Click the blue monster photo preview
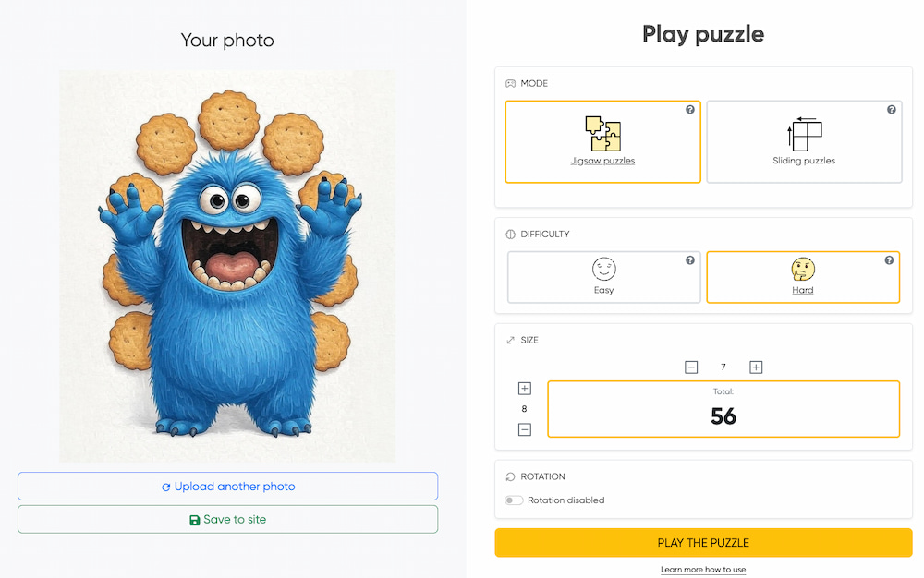 click(227, 266)
